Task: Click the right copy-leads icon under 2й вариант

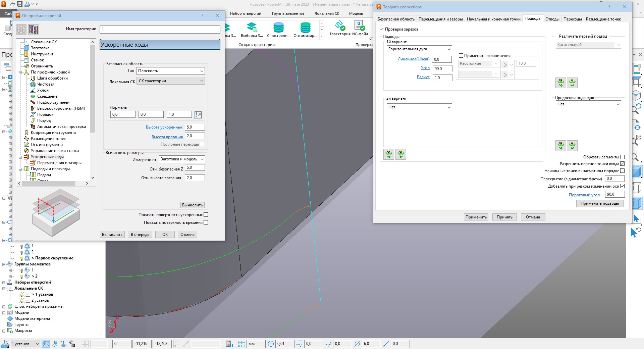Action: [x=401, y=154]
